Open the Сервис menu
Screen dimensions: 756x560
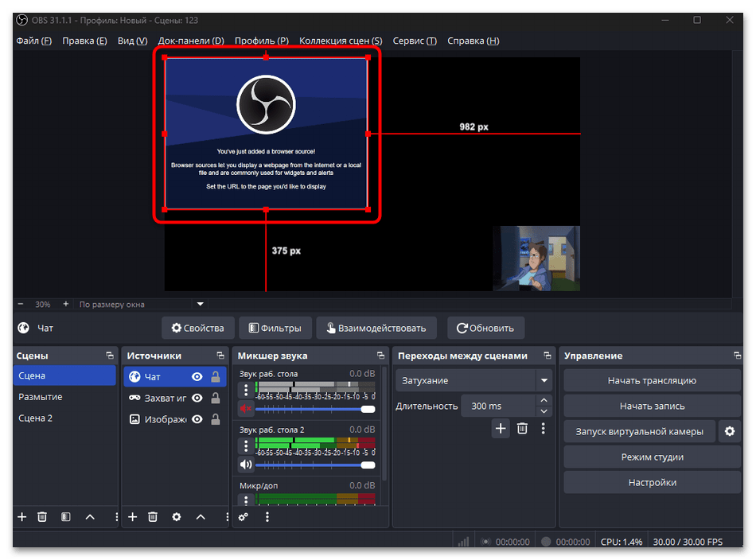415,41
